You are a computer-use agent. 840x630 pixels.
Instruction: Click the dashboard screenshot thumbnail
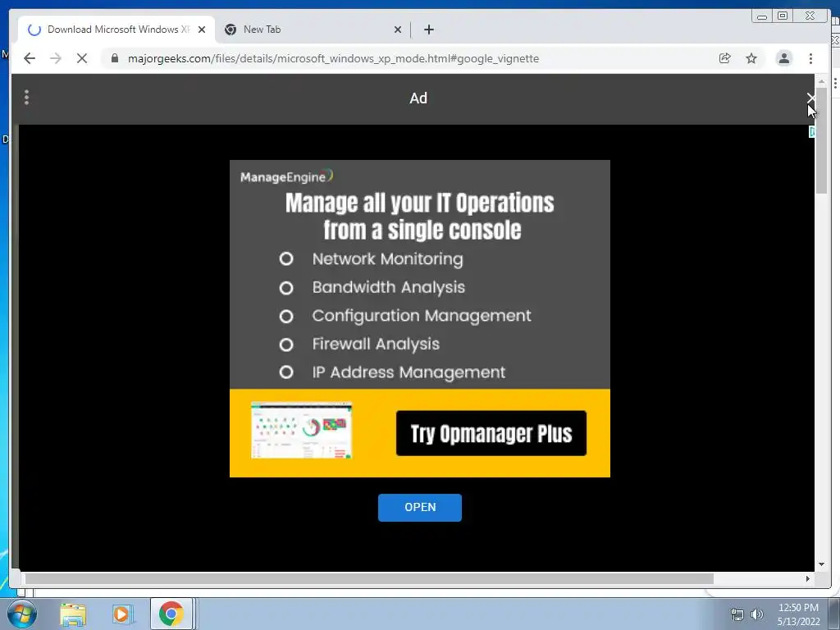click(x=302, y=430)
